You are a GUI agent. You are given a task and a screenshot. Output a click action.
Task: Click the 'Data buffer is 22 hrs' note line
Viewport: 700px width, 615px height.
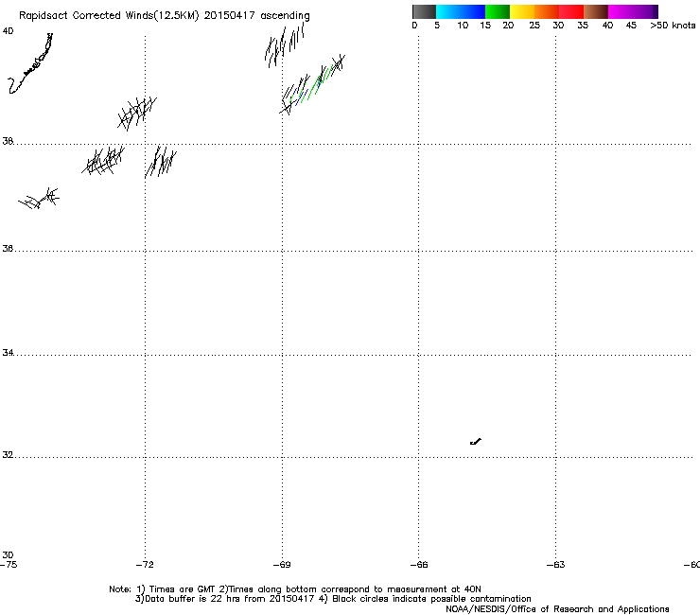(333, 599)
